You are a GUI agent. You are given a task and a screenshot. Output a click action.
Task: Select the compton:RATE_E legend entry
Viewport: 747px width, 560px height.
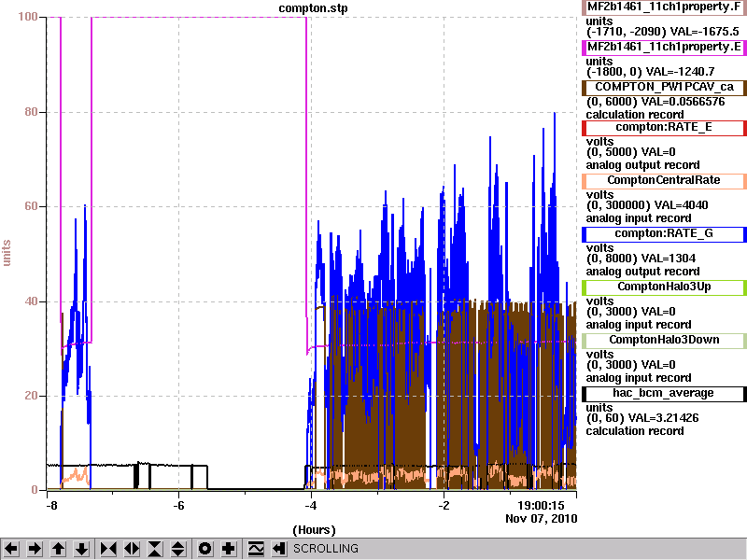664,128
